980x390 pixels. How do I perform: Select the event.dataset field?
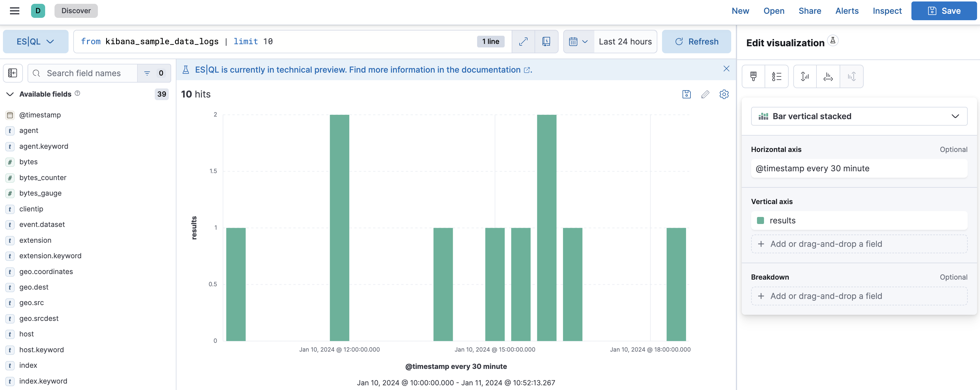(x=42, y=225)
